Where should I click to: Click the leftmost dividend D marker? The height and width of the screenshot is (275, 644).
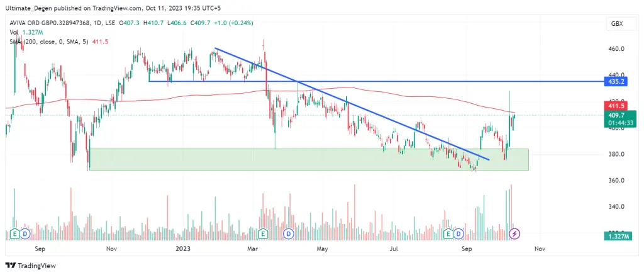(x=25, y=234)
